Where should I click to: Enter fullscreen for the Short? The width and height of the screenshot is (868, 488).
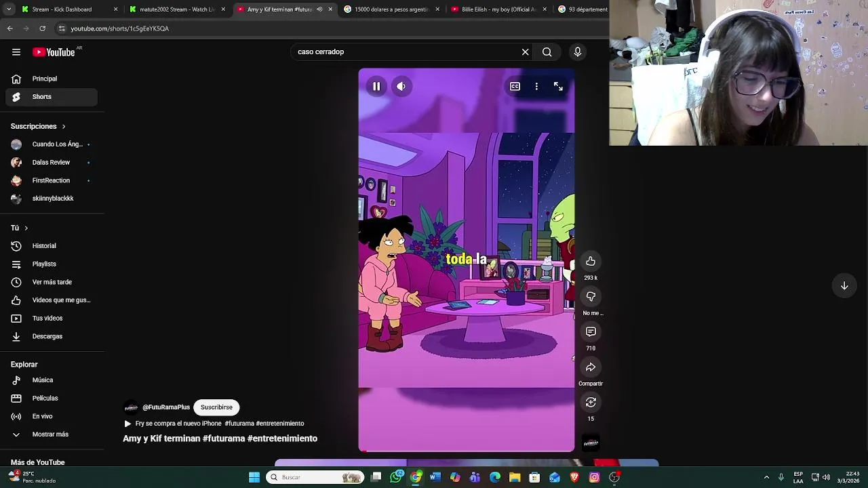pos(558,86)
